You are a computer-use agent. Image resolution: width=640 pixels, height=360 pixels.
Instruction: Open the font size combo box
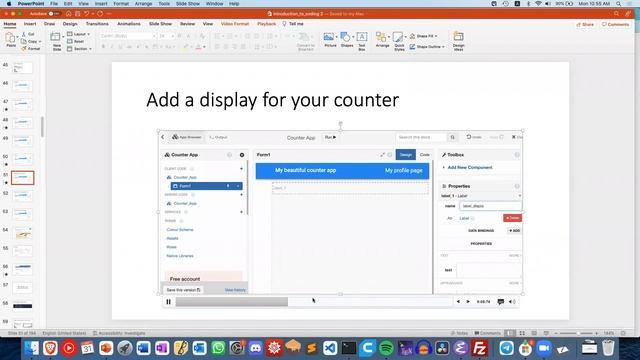click(x=167, y=36)
